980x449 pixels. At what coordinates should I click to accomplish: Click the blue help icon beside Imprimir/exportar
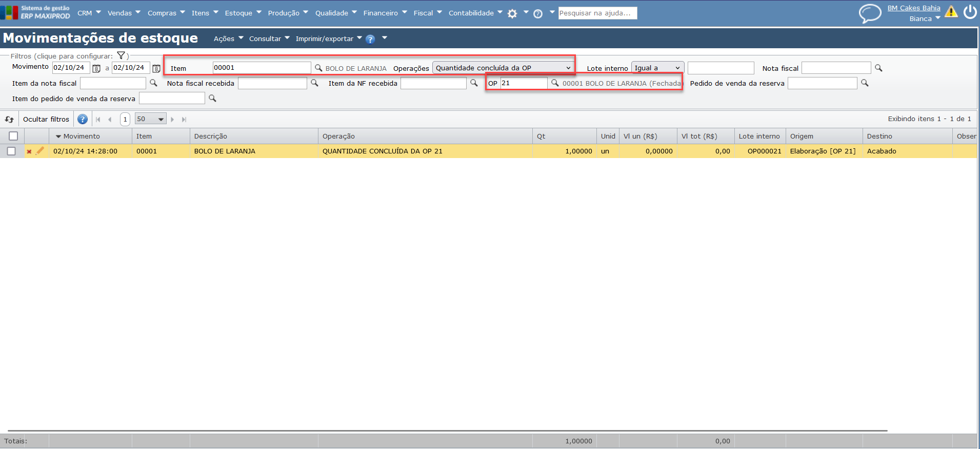[x=370, y=39]
